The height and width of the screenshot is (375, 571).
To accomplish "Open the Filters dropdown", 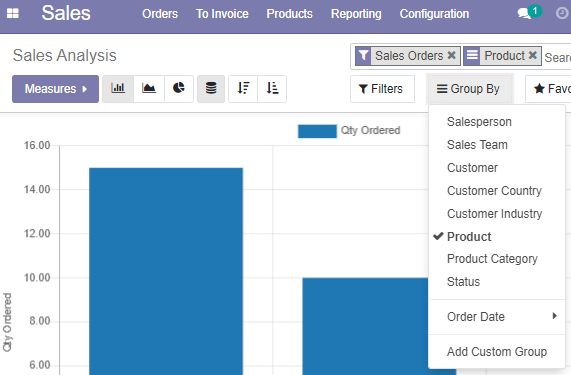I will (382, 89).
